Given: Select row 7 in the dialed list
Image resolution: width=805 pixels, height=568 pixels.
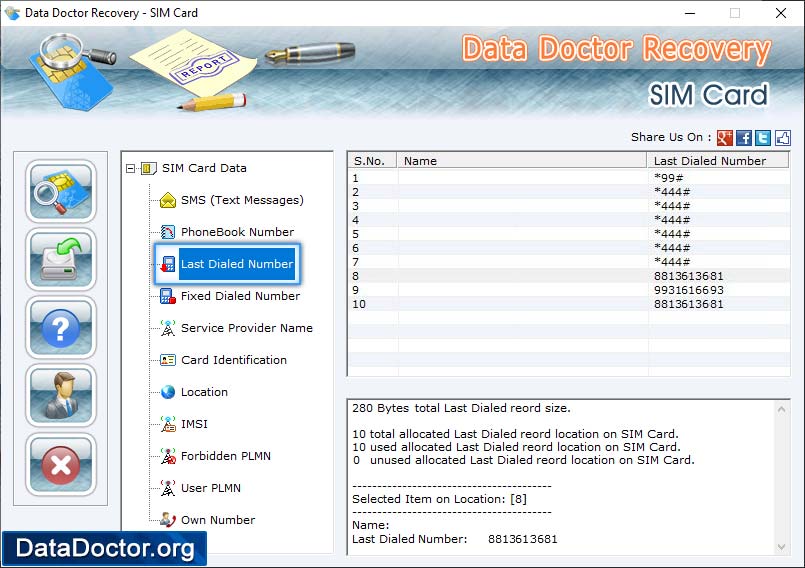Looking at the screenshot, I should coord(569,262).
